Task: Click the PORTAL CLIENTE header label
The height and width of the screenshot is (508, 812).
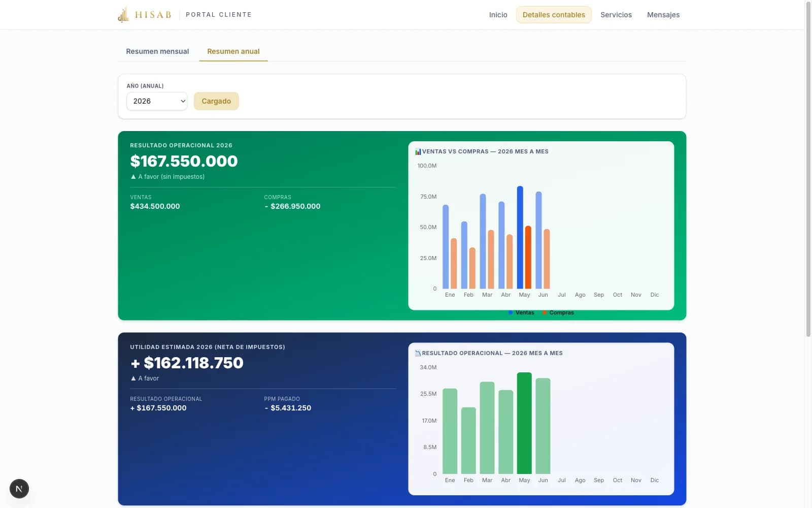Action: 219,15
